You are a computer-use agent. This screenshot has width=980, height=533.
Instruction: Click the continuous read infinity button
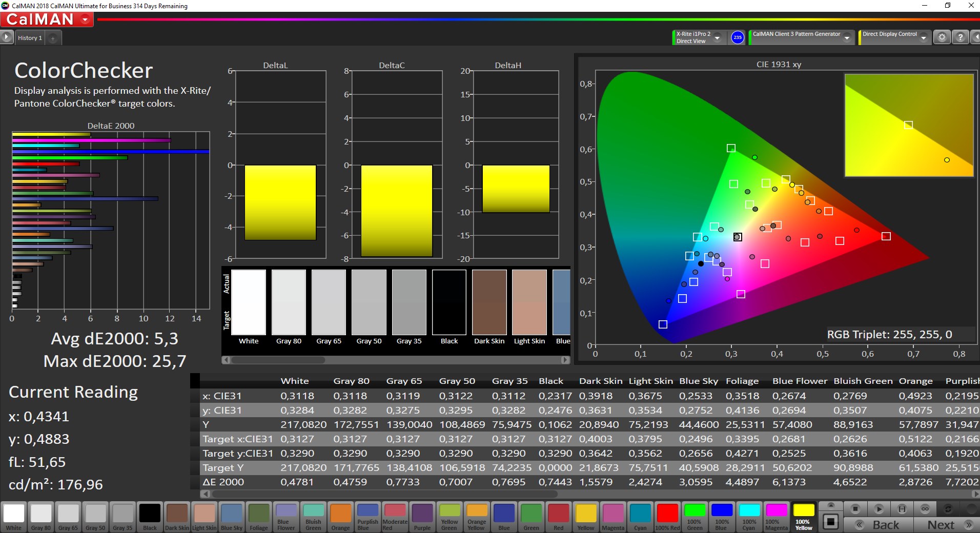[x=925, y=509]
